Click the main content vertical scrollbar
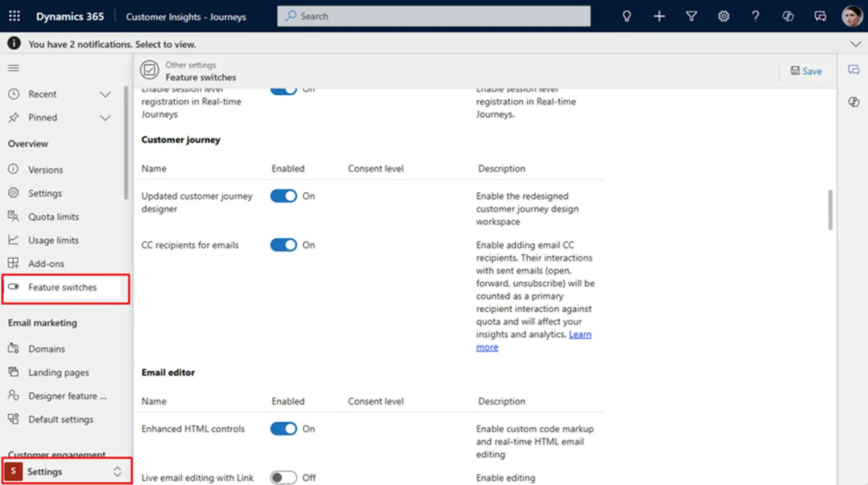This screenshot has width=868, height=485. point(830,210)
